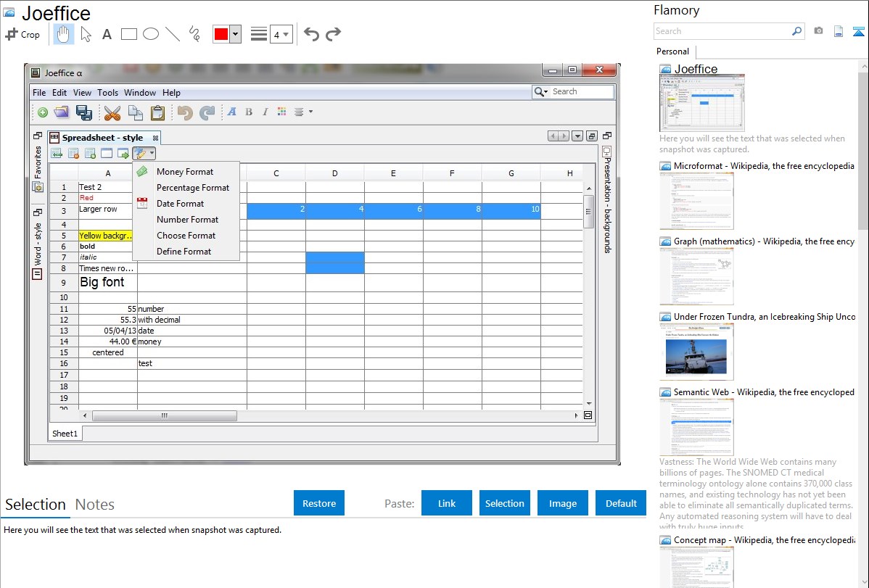
Task: Toggle Bold in the Joeffice toolbar
Action: pos(249,112)
